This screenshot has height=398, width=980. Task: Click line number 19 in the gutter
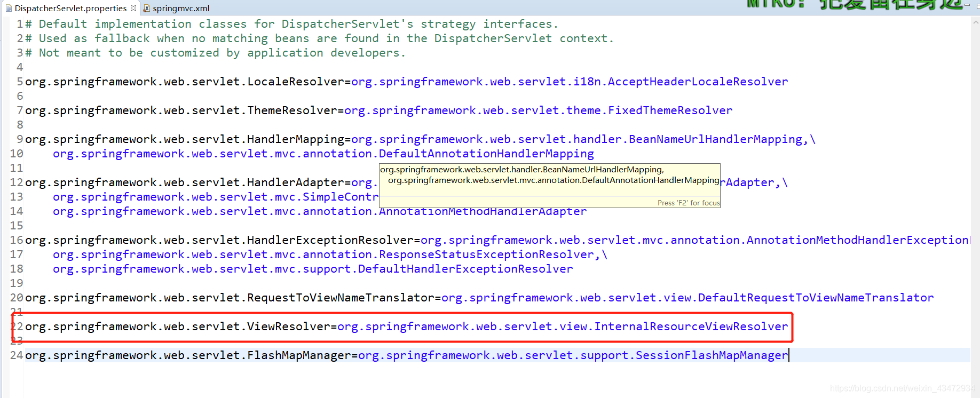(17, 283)
